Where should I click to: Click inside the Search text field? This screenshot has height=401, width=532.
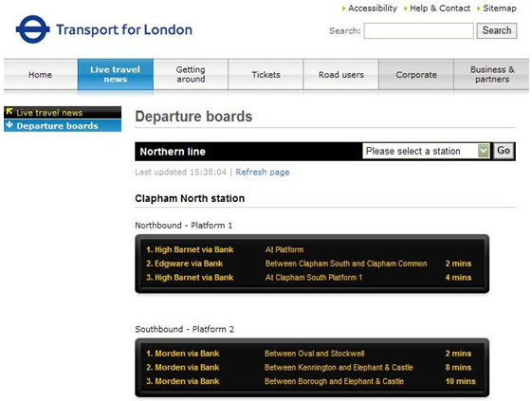pyautogui.click(x=419, y=31)
